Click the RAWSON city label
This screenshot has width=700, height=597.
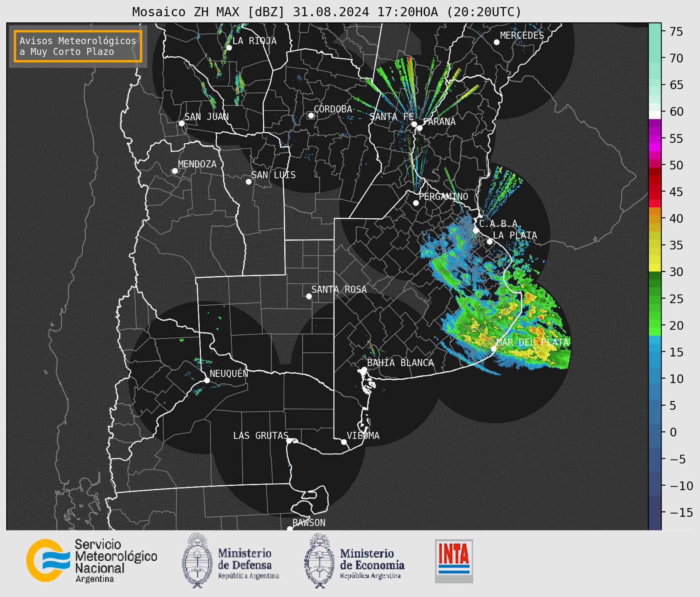tap(309, 523)
